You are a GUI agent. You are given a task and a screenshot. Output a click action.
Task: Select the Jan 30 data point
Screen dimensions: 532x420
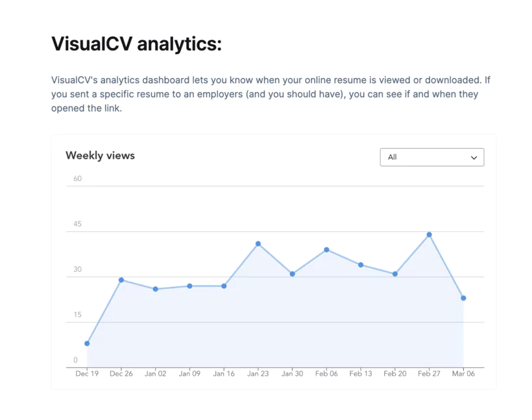(292, 274)
